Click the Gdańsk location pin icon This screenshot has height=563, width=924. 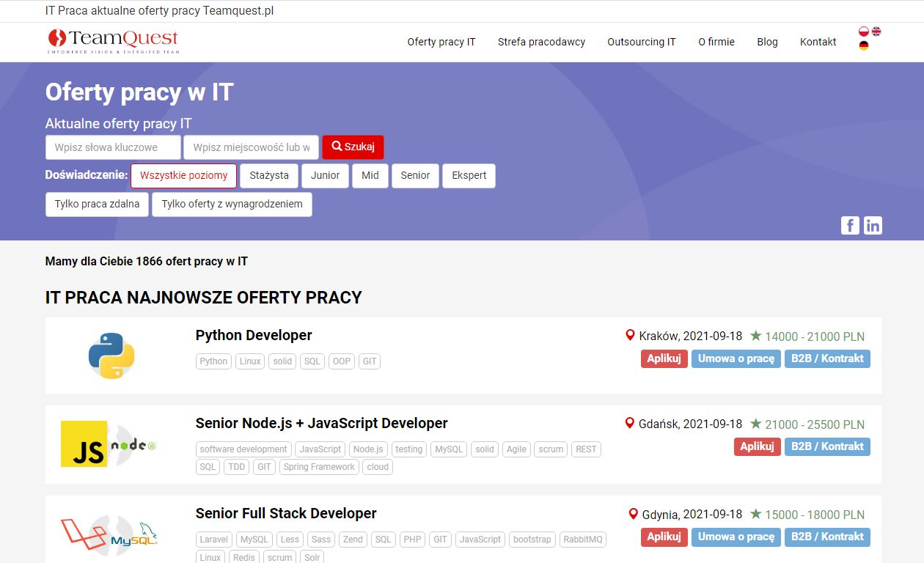coord(629,423)
